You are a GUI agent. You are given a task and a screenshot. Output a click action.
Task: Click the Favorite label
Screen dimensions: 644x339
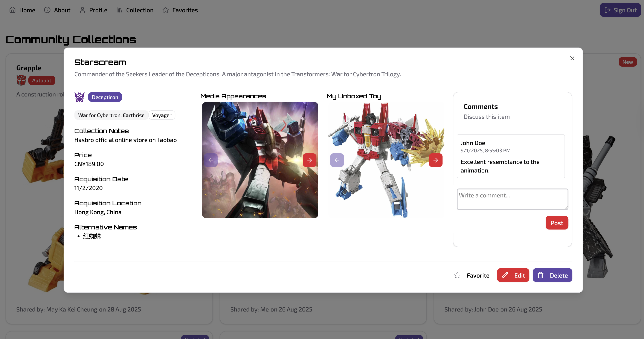tap(478, 275)
